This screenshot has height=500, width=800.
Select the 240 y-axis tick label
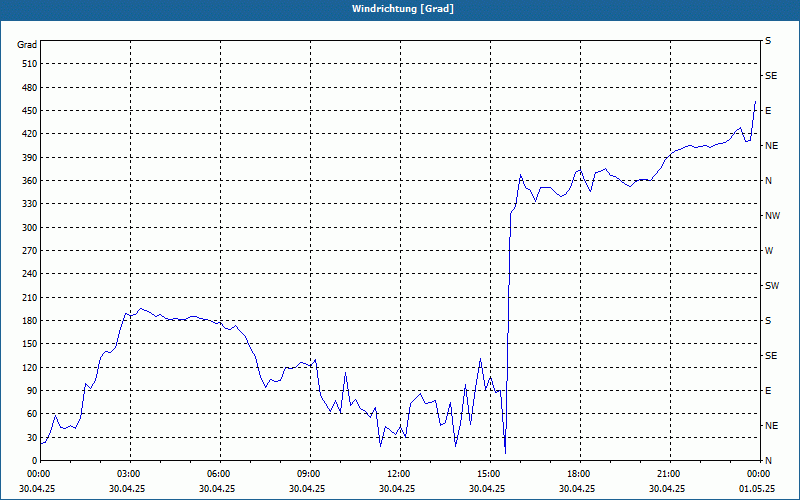[x=30, y=273]
